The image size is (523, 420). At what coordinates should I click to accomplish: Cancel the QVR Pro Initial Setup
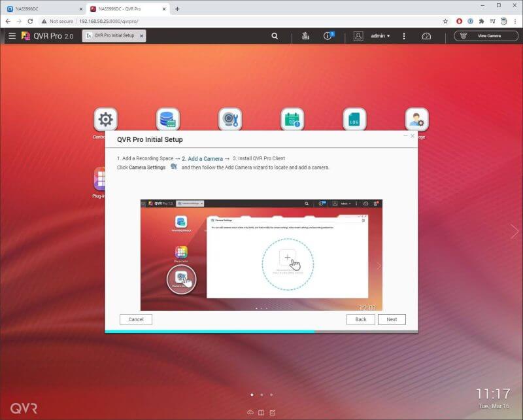click(x=136, y=319)
